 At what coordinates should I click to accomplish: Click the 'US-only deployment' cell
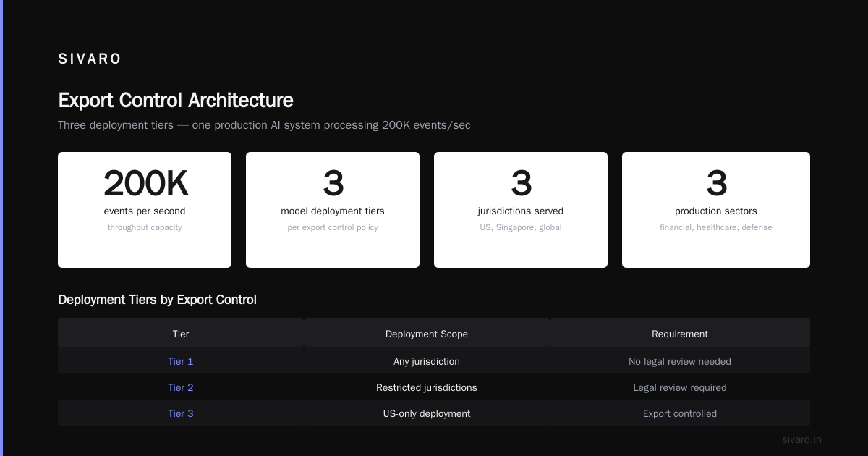click(427, 413)
